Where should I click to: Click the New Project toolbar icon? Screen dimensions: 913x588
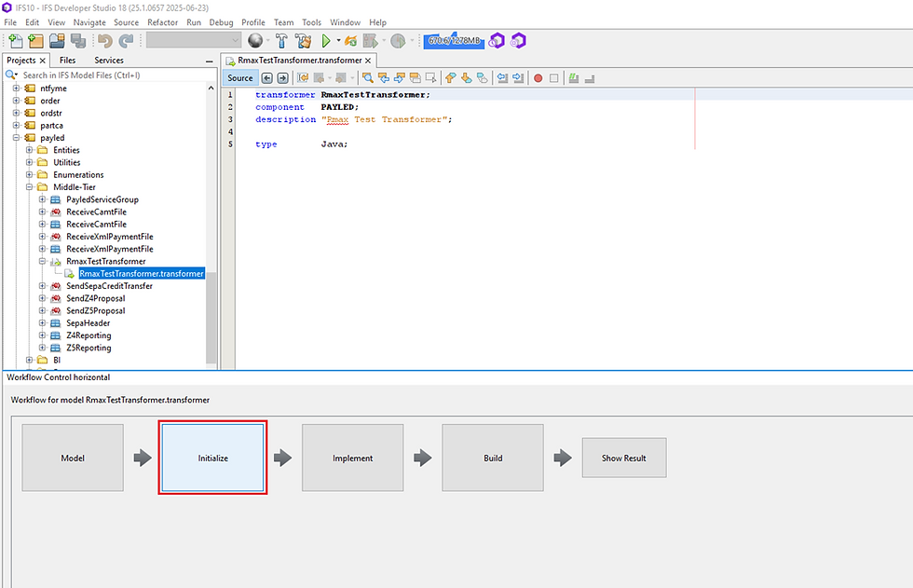tap(36, 41)
